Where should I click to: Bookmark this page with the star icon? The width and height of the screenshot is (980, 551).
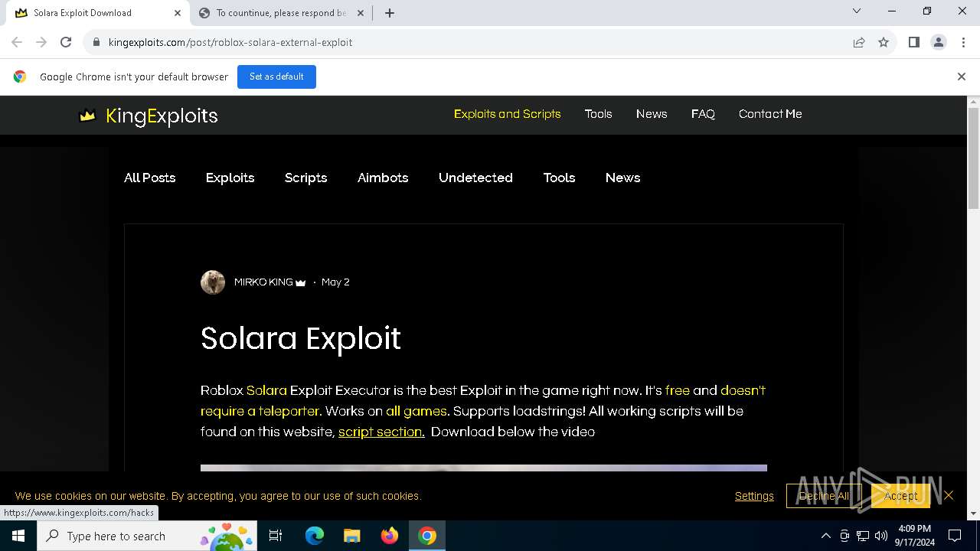(884, 42)
